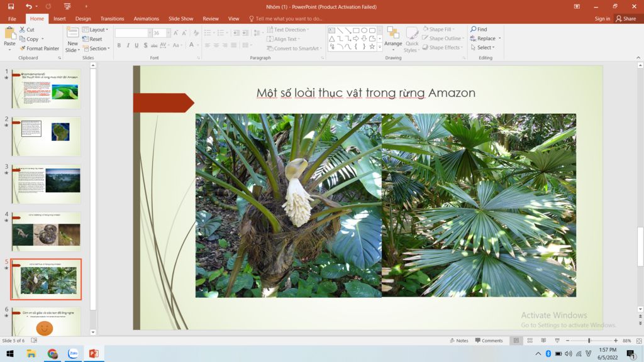Click Tell me what you want search

click(286, 18)
